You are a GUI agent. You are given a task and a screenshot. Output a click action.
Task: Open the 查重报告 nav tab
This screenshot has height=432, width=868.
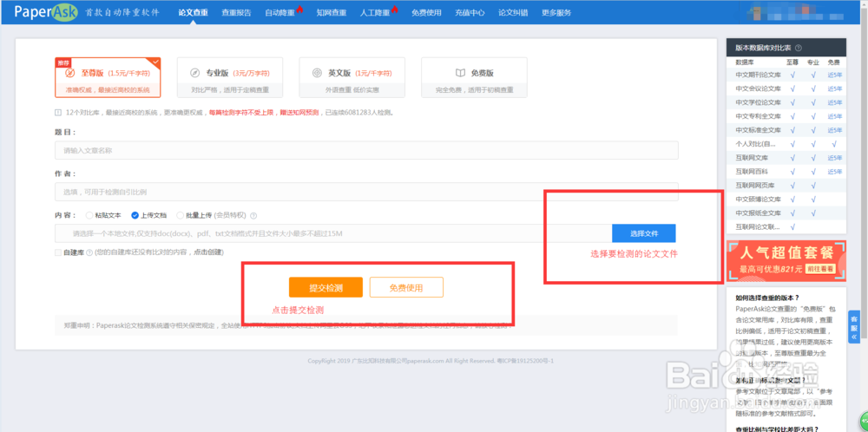click(x=236, y=13)
